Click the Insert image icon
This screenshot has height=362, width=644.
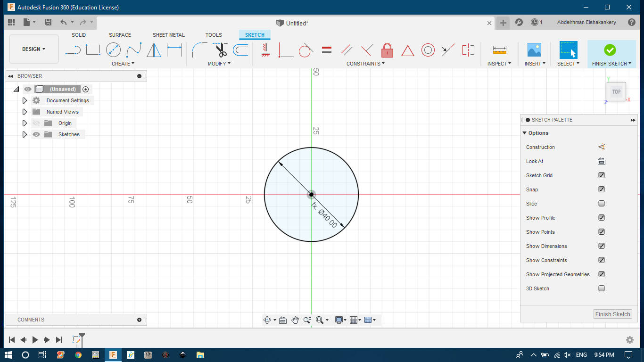coord(534,50)
